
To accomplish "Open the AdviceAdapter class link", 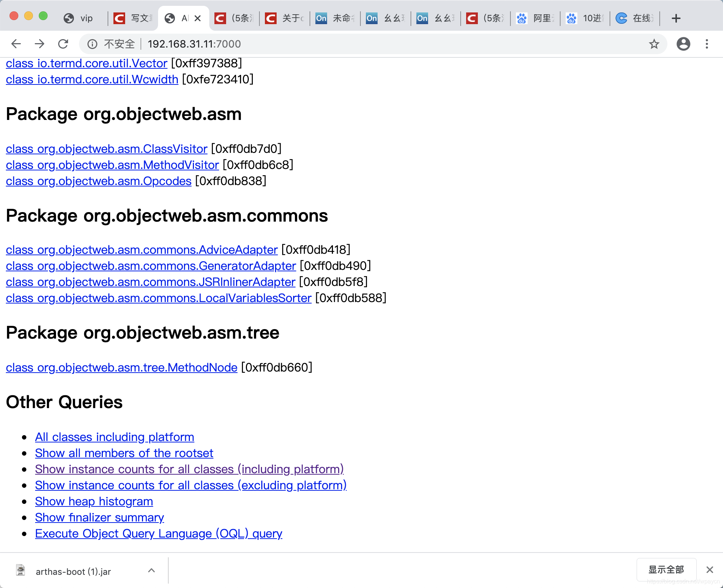I will click(x=142, y=250).
